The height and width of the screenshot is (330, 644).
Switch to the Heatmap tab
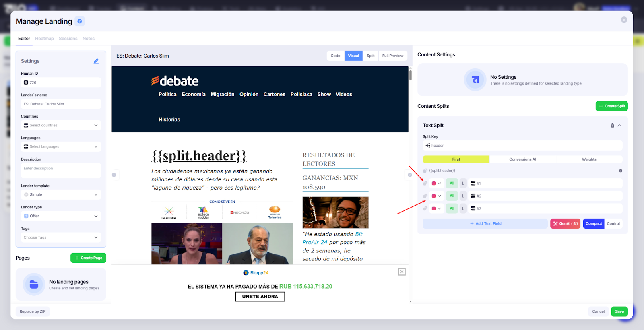[x=44, y=39]
